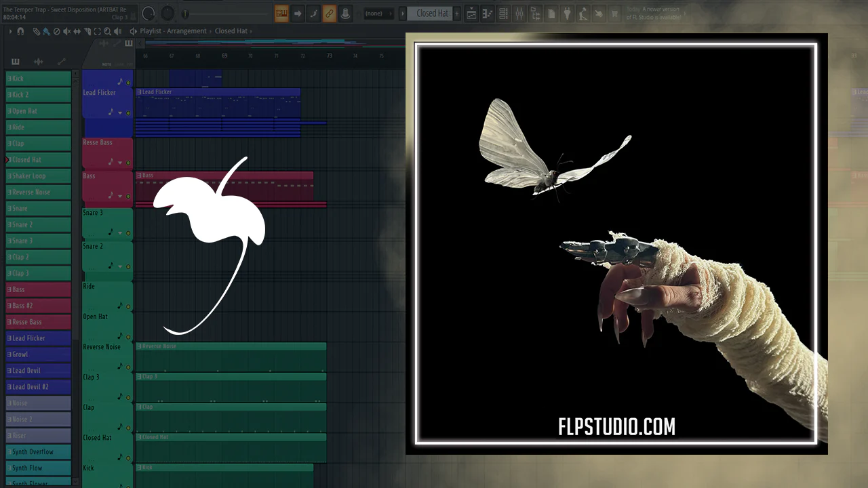
Task: Open the Channel Rack view
Action: tap(503, 14)
